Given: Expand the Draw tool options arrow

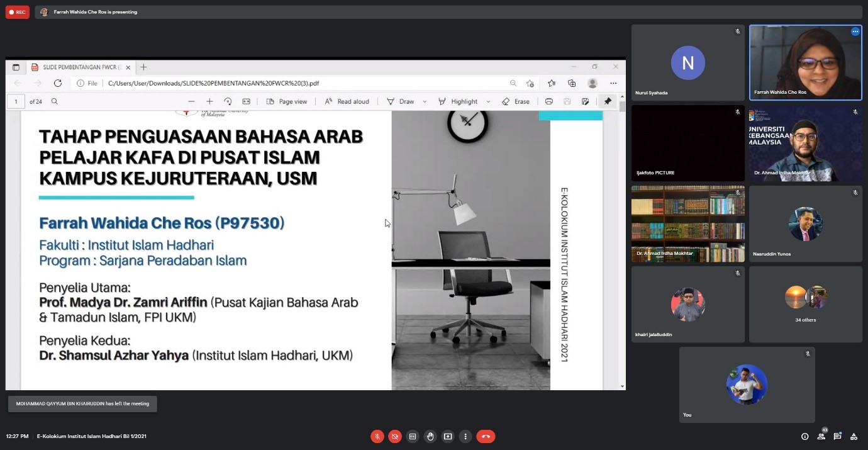Looking at the screenshot, I should point(425,101).
